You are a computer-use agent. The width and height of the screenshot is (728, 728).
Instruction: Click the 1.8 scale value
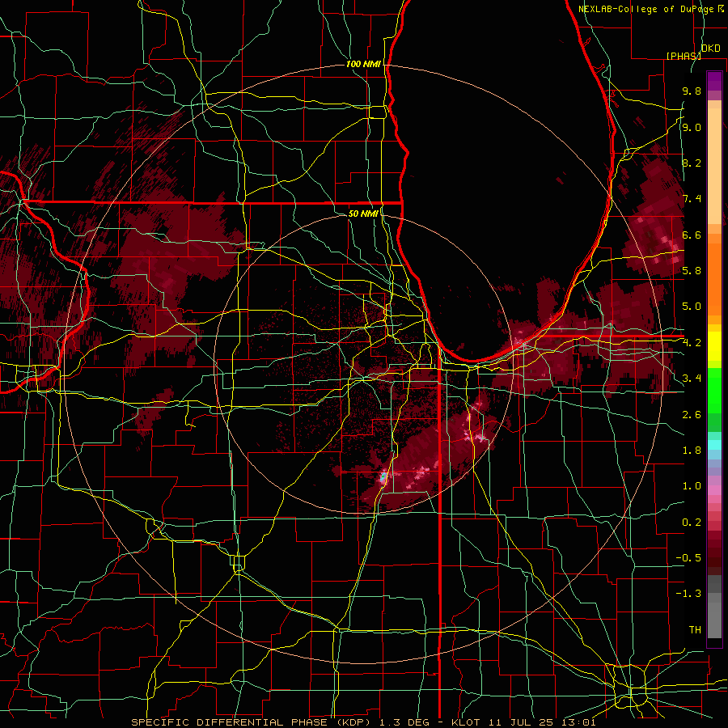click(692, 451)
